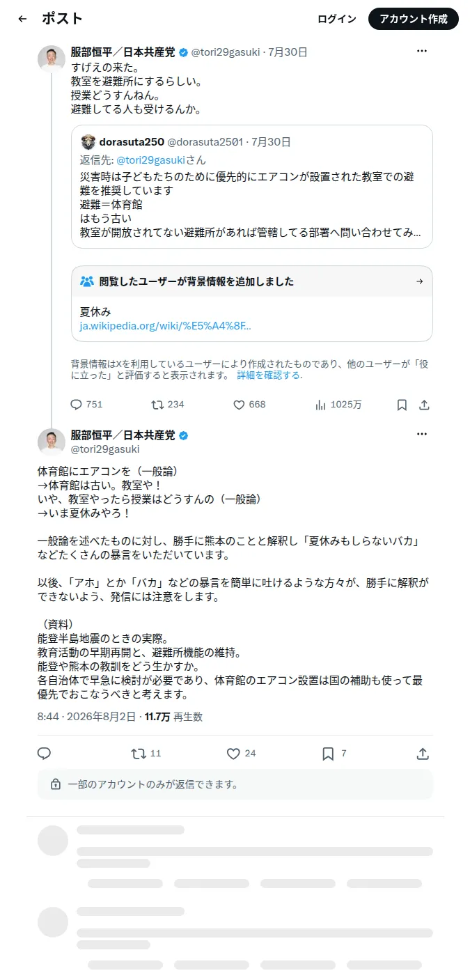Viewport: 470px width, 980px height.
Task: Repost the first post showing 234 reposts
Action: point(157,405)
